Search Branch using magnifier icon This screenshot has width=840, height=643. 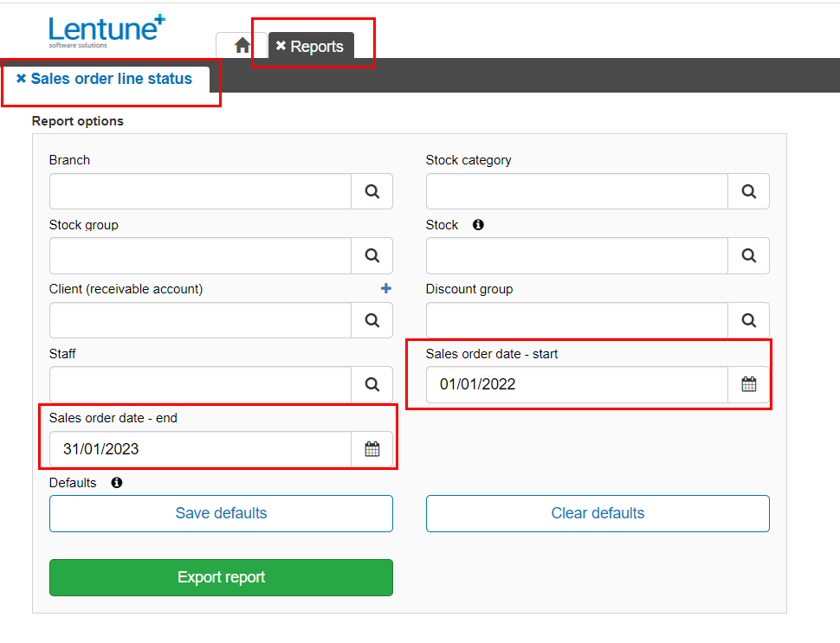coord(372,191)
